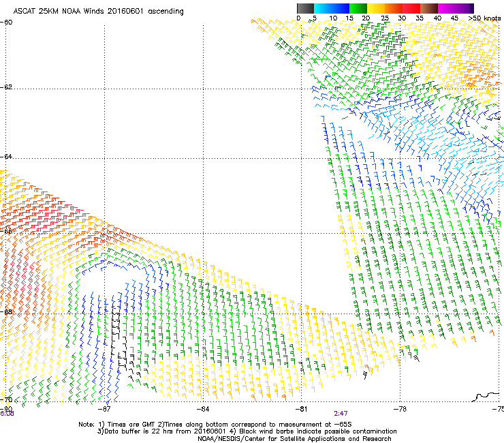
Task: Click the 'Data buffer is 22 hrs' note line
Action: 247,431
